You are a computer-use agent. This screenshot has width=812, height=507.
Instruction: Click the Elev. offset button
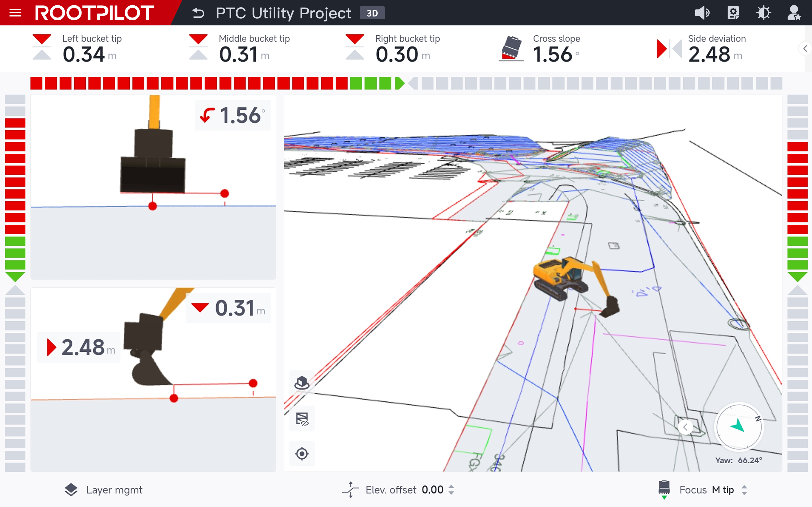[391, 490]
